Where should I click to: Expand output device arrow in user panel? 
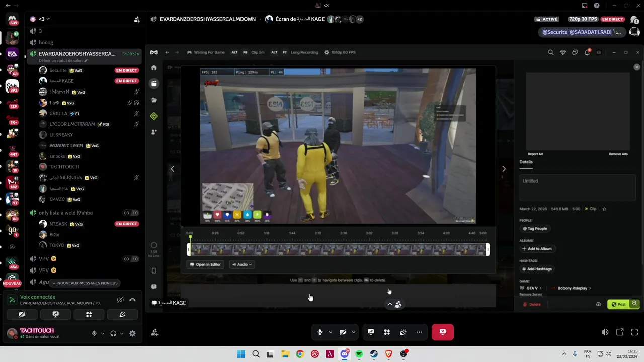tap(121, 333)
